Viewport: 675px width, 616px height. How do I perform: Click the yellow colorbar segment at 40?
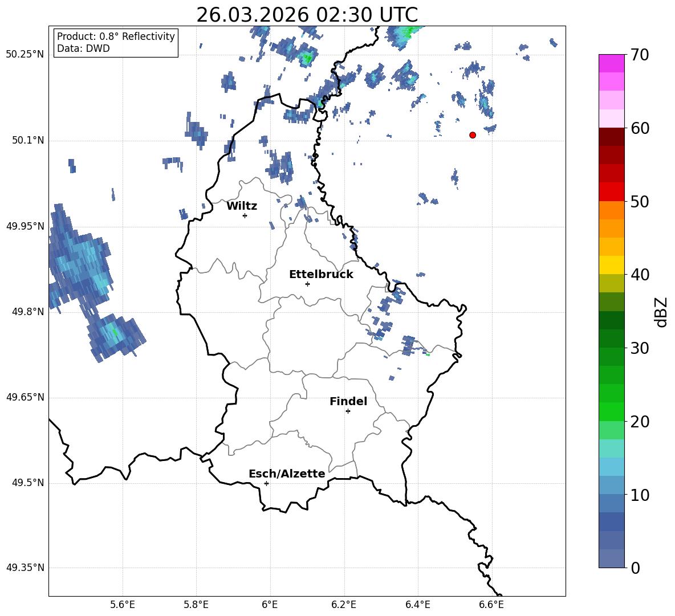point(611,265)
